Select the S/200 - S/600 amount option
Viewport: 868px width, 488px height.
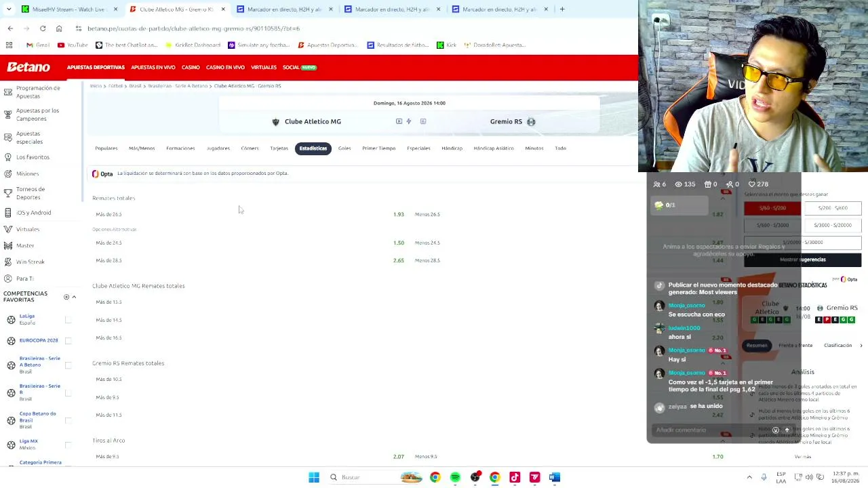pyautogui.click(x=833, y=208)
